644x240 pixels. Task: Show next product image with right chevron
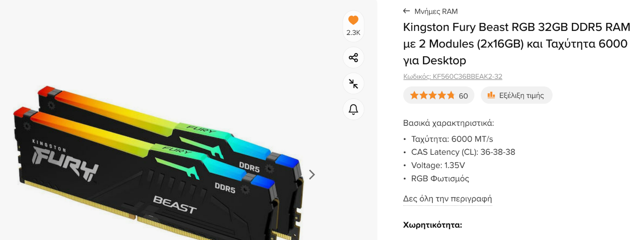point(312,174)
